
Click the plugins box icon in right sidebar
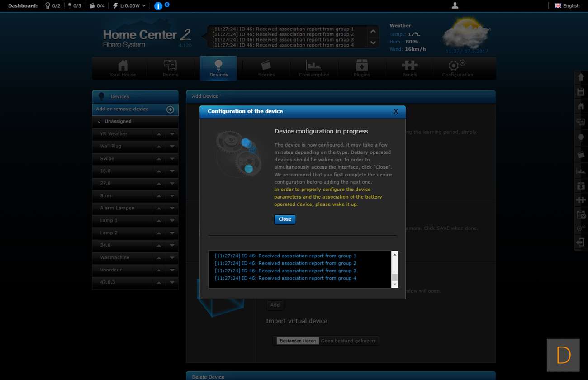point(581,185)
